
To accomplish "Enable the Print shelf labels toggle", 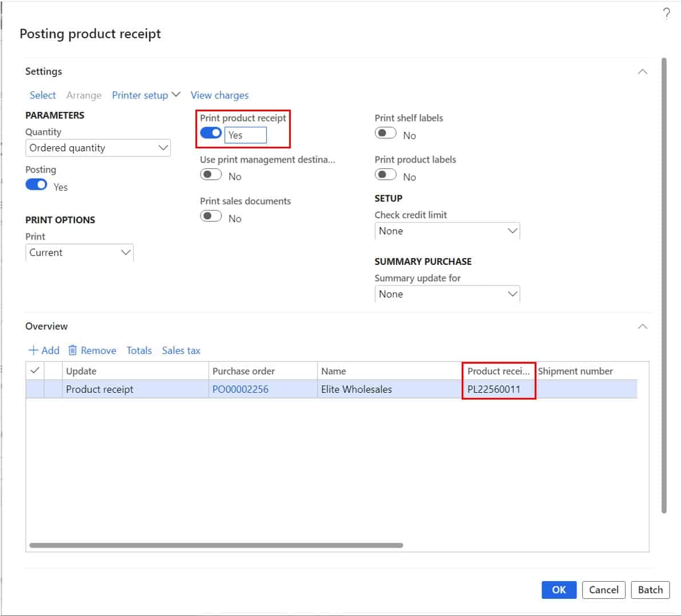I will [x=386, y=132].
